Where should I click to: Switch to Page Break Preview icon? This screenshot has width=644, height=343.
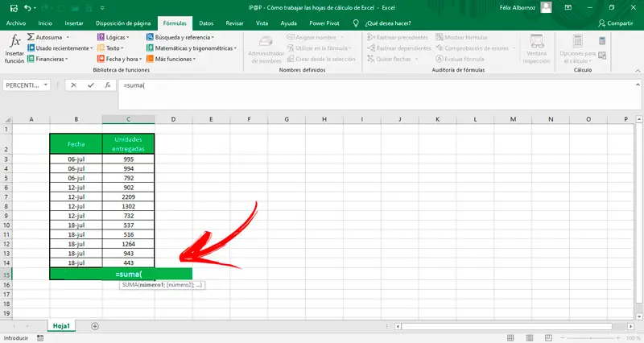548,337
